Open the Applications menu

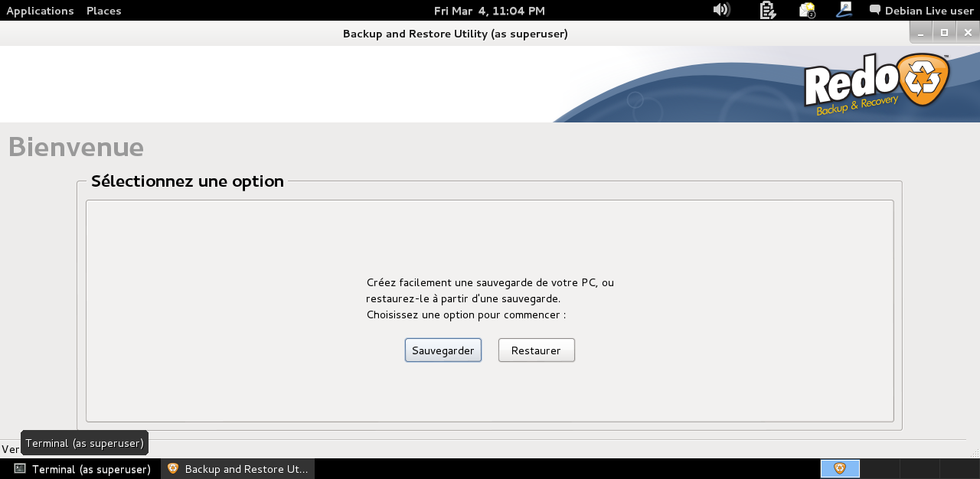pos(40,11)
